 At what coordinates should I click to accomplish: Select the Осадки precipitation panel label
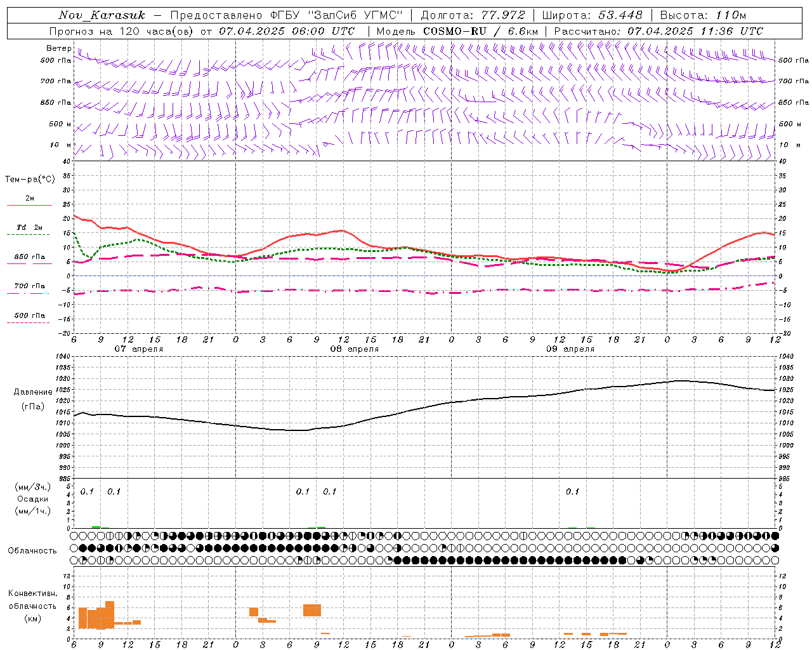[32, 499]
